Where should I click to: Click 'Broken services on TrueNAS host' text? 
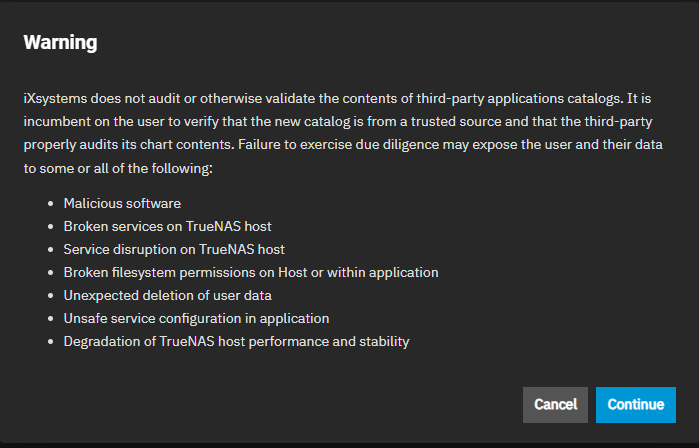point(166,226)
